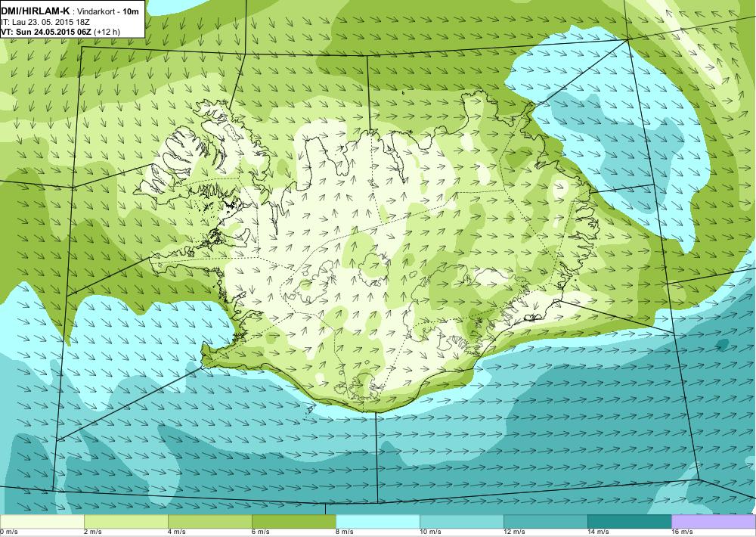Click the purple 16 m/s legend swatch
756x537 pixels.
tap(714, 521)
